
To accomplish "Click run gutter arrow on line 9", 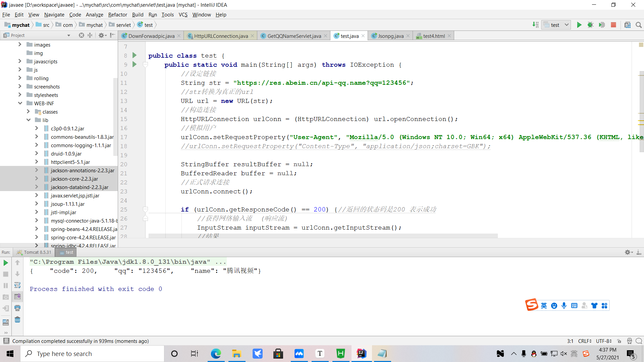I will (x=135, y=64).
